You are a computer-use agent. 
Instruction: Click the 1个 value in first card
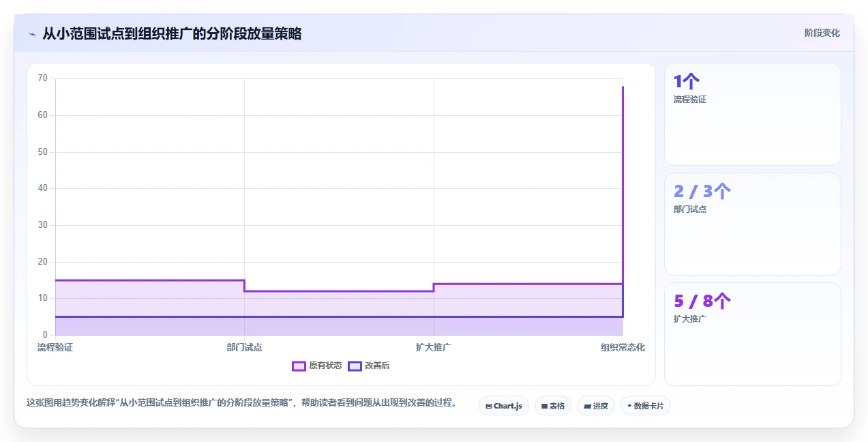click(x=687, y=82)
